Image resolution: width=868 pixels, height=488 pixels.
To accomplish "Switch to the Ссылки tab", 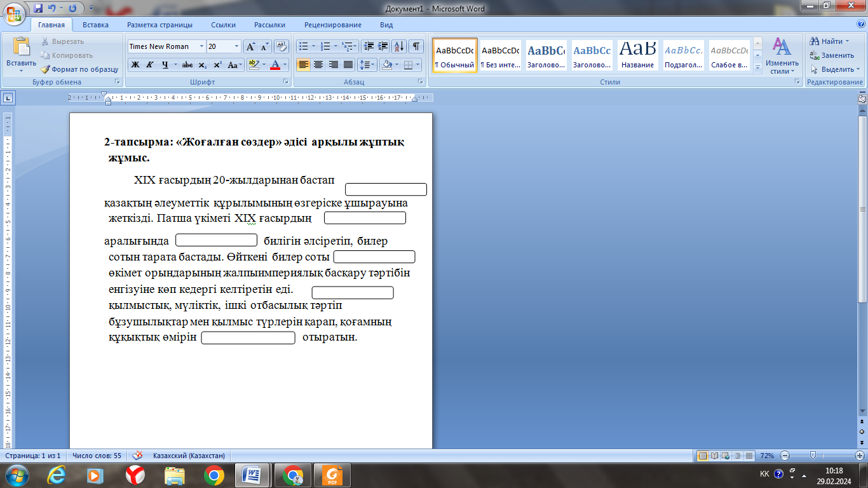I will click(223, 25).
